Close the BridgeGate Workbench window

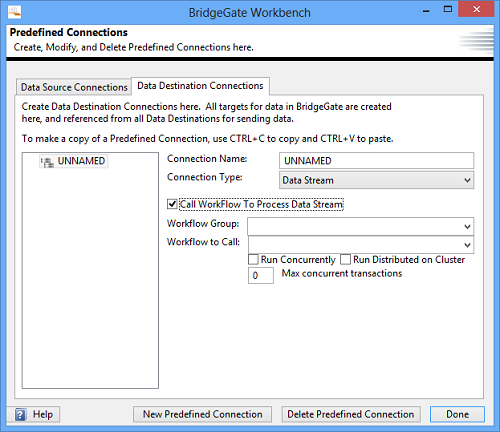point(476,9)
